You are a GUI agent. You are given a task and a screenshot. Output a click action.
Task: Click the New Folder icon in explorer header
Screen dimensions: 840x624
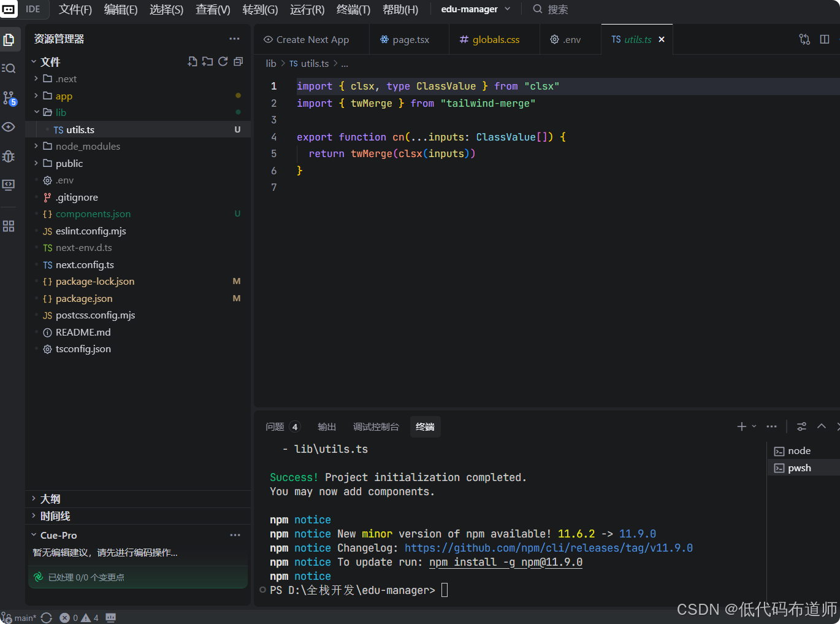(x=208, y=61)
